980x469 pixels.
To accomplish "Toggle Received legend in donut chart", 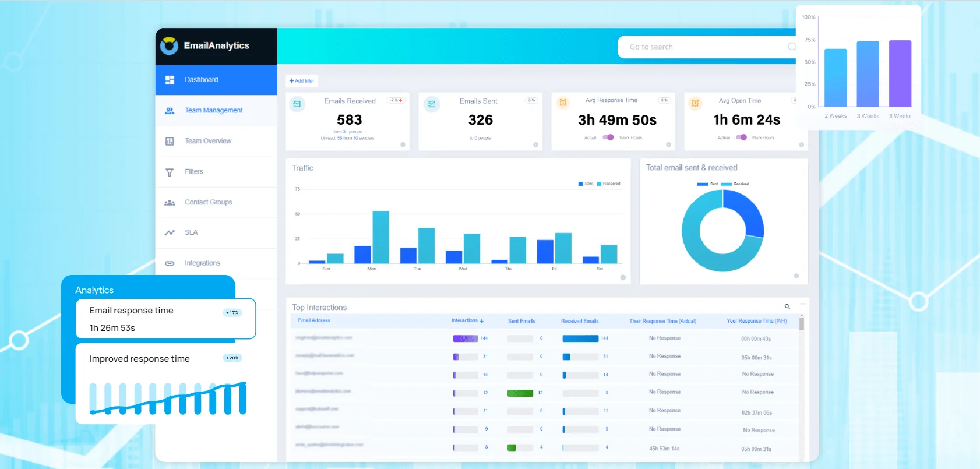I will [735, 184].
